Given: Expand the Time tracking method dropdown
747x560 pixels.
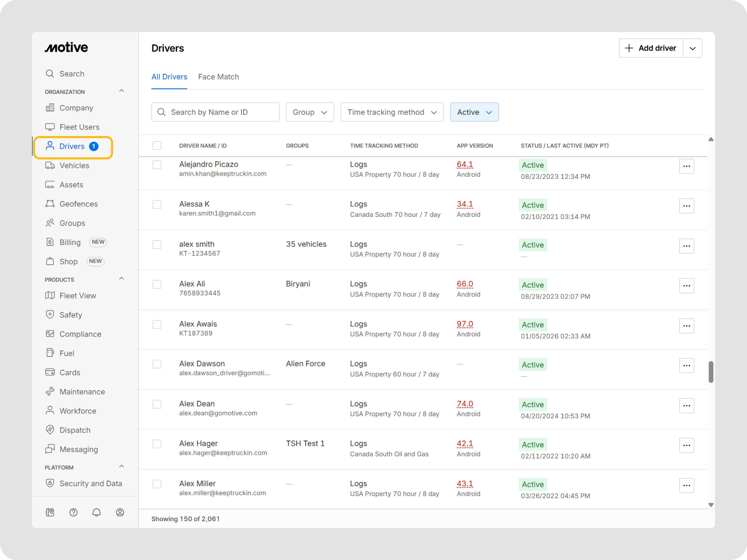Looking at the screenshot, I should (x=392, y=112).
